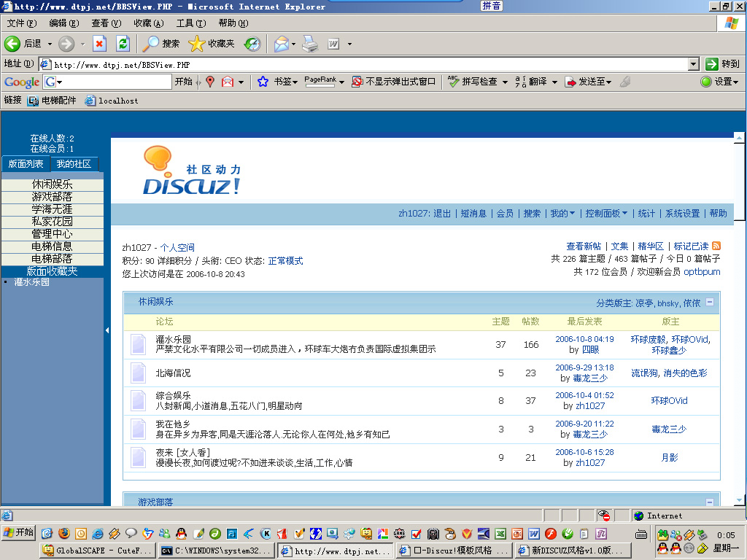Click the forum page icon beside 灌水乐园
Image resolution: width=747 pixels, height=560 pixels.
[x=138, y=344]
